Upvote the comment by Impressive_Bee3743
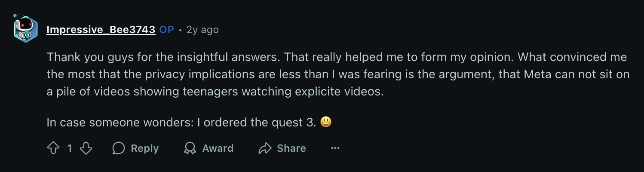644x172 pixels. click(53, 148)
